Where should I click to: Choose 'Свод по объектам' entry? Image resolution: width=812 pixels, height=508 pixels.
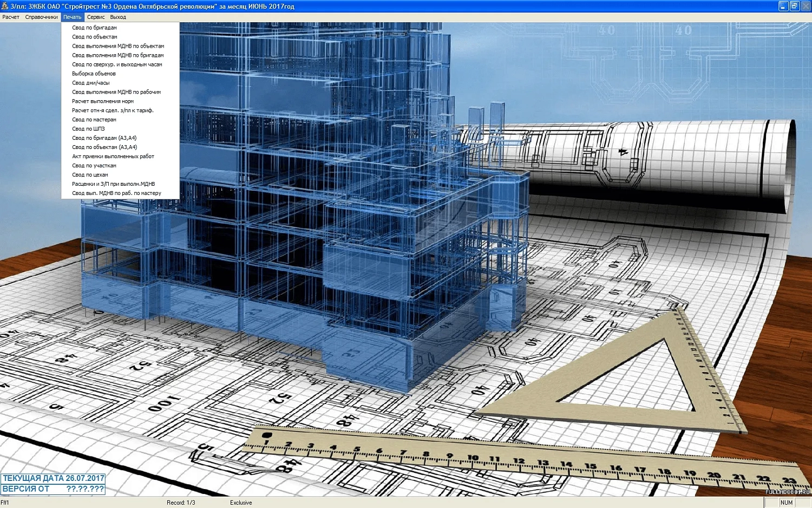click(x=120, y=37)
